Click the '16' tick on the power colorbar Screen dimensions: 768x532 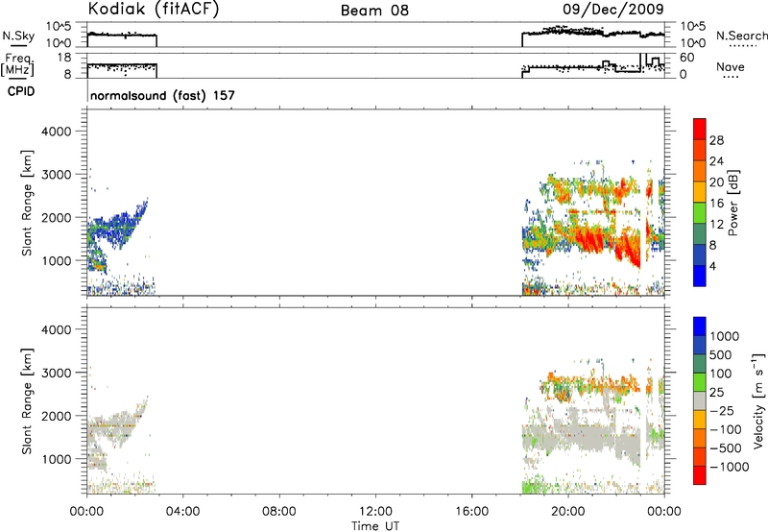[716, 204]
